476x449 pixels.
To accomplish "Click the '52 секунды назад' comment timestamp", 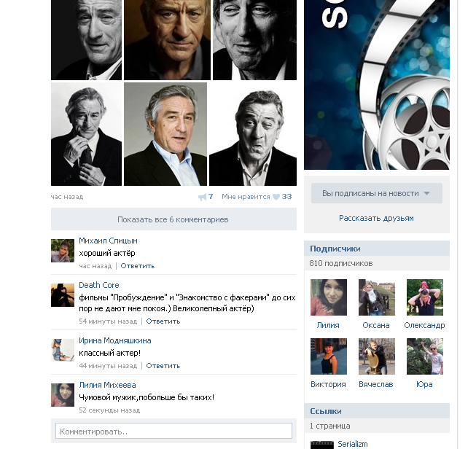I will 109,410.
